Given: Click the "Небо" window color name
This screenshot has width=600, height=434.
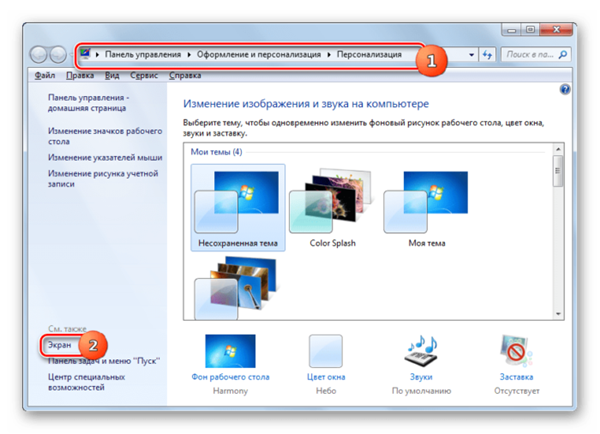Looking at the screenshot, I should (x=326, y=391).
